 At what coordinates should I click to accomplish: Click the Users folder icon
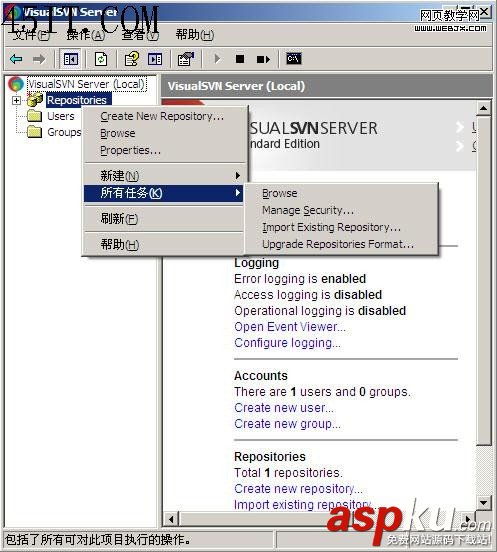coord(34,116)
